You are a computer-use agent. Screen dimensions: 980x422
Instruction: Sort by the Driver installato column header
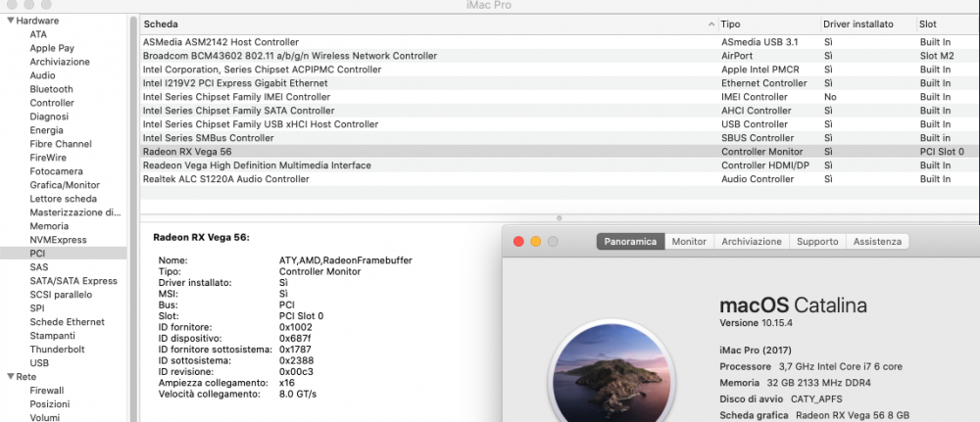pyautogui.click(x=868, y=24)
